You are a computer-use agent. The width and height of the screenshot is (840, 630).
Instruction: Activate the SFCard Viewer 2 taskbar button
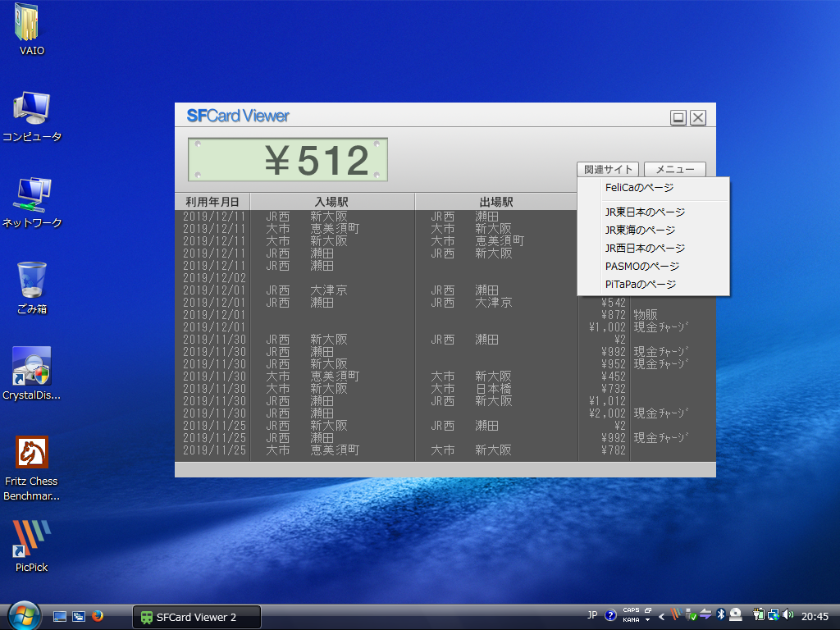coord(197,617)
